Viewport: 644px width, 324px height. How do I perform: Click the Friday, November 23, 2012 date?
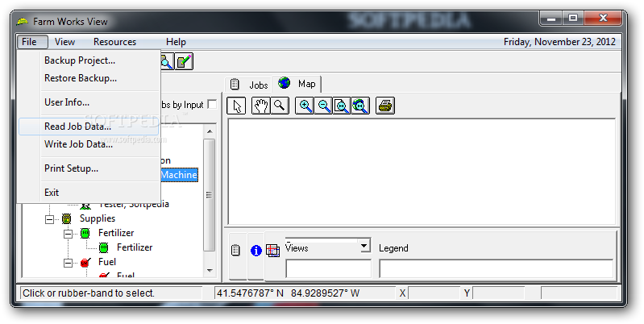click(x=559, y=42)
